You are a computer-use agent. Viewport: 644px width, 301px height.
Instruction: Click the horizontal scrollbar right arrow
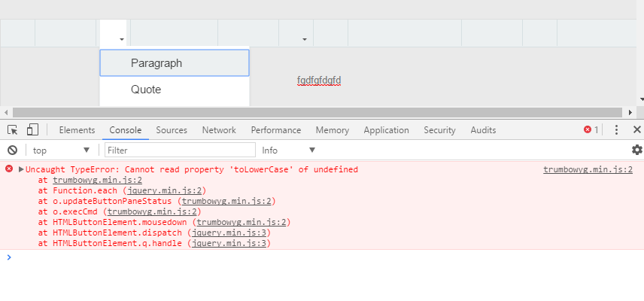[630, 112]
